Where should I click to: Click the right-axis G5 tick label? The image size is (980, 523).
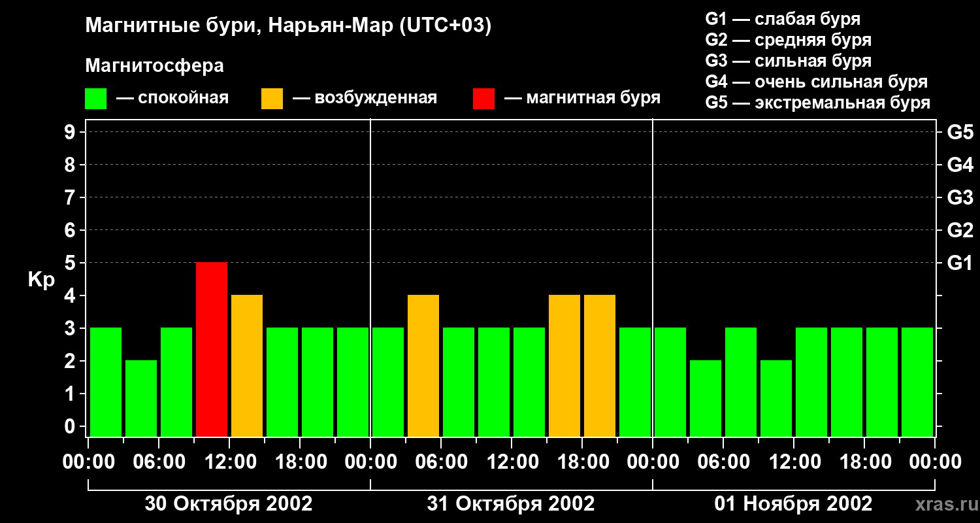[960, 132]
